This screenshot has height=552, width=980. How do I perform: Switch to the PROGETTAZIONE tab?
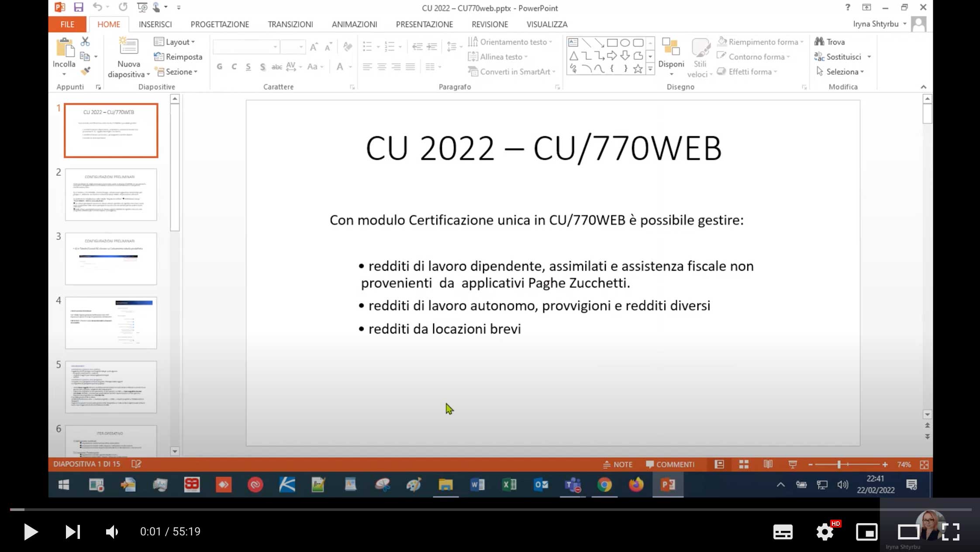[x=220, y=24]
